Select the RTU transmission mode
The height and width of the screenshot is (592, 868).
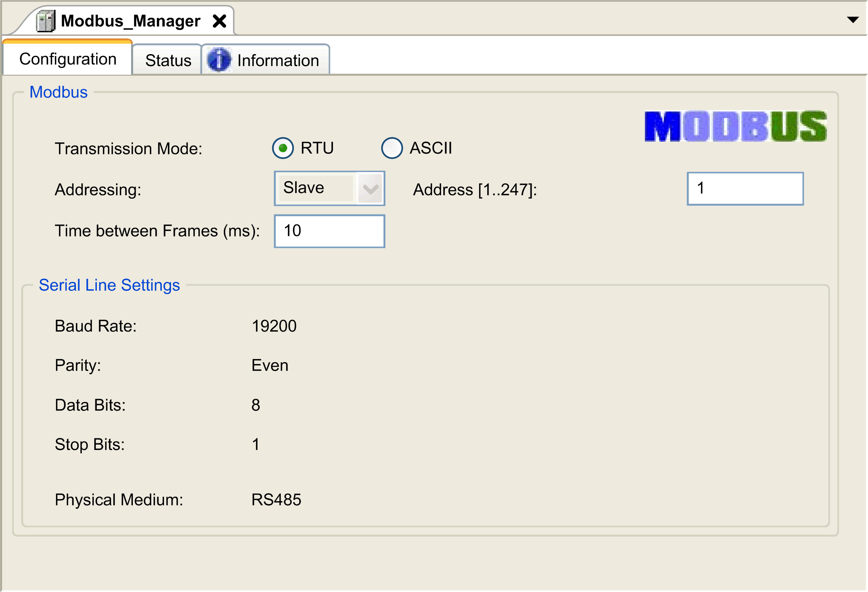pos(283,148)
